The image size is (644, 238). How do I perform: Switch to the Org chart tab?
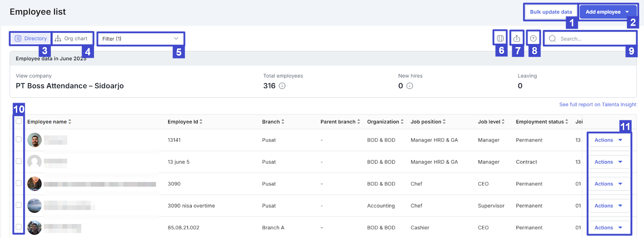(x=71, y=39)
